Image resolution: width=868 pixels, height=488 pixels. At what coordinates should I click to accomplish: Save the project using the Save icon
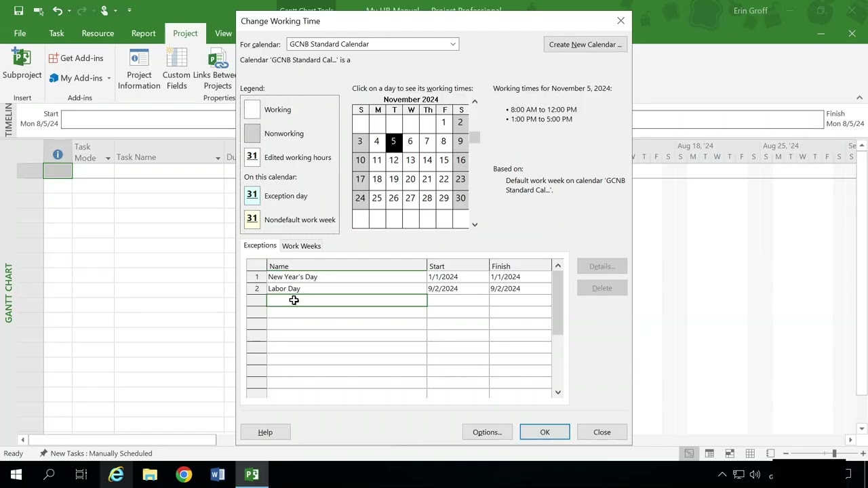[x=19, y=11]
